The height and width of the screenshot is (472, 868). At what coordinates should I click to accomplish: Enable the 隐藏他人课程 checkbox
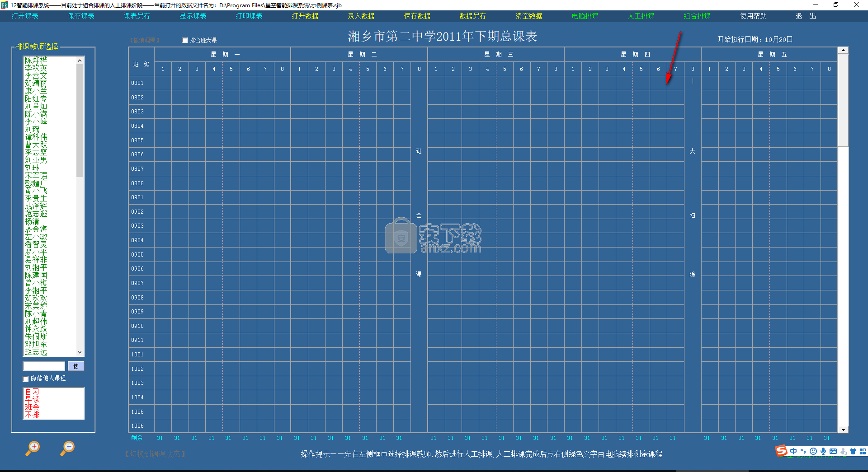click(x=26, y=379)
